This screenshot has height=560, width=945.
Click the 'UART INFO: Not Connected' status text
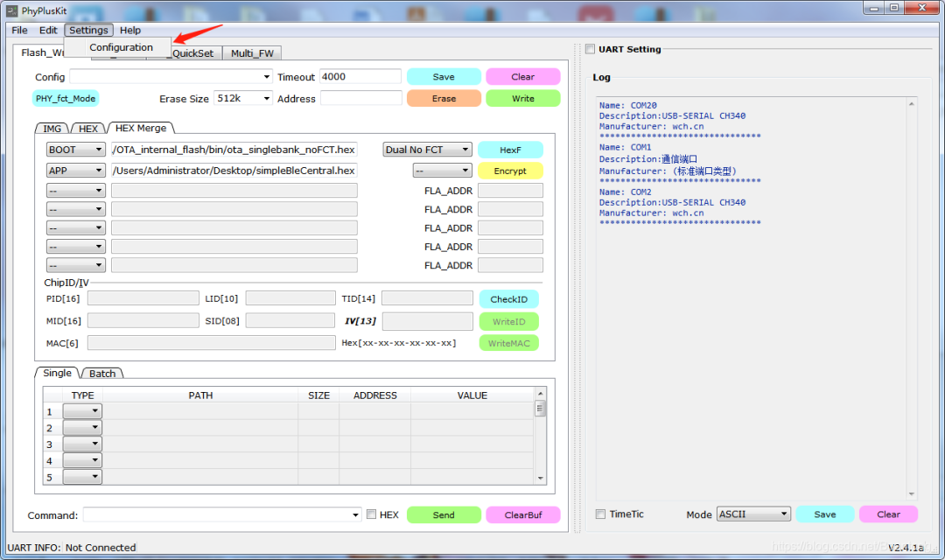tap(71, 548)
